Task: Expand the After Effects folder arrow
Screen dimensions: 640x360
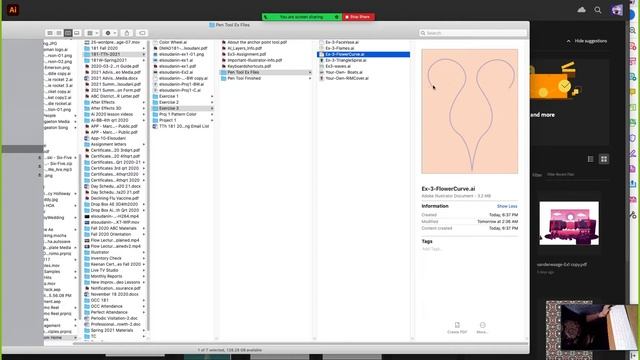Action: point(144,102)
